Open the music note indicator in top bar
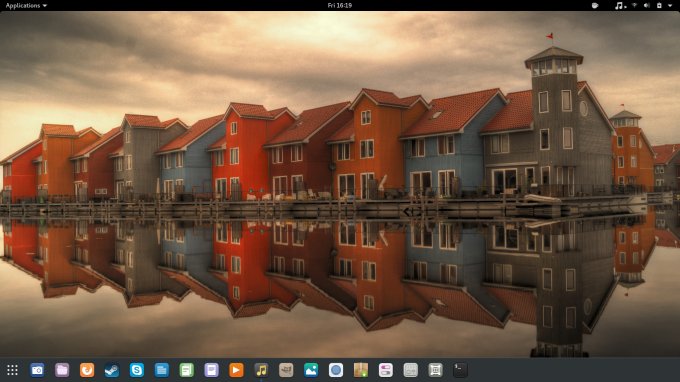The height and width of the screenshot is (382, 680). click(620, 5)
